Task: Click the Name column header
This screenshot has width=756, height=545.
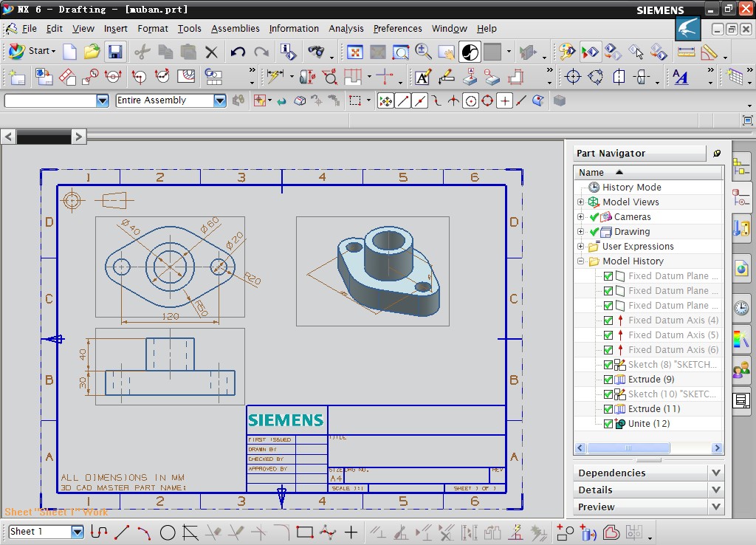Action: pos(591,172)
